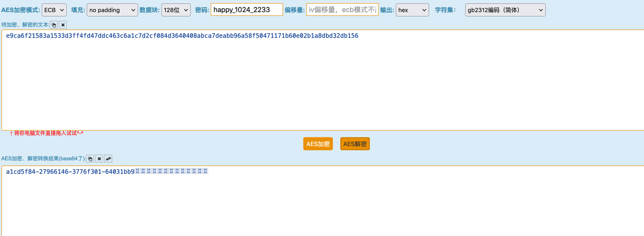Click into the iv偏移量 offset field
Viewport: 644px width, 236px height.
[x=342, y=10]
